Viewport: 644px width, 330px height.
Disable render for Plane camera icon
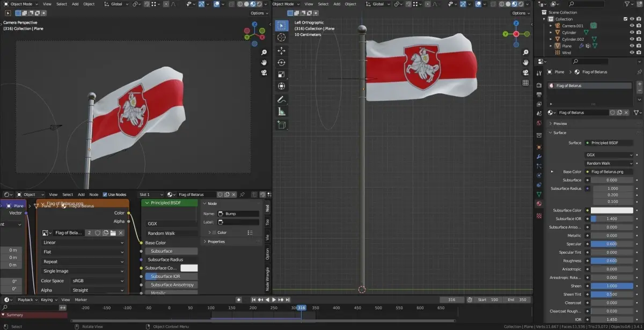pyautogui.click(x=639, y=46)
